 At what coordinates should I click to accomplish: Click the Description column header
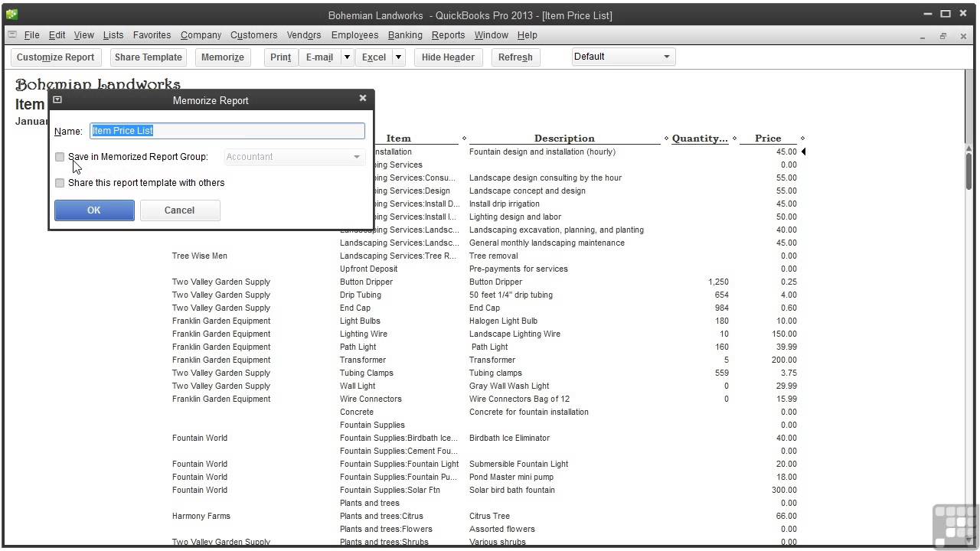[564, 139]
